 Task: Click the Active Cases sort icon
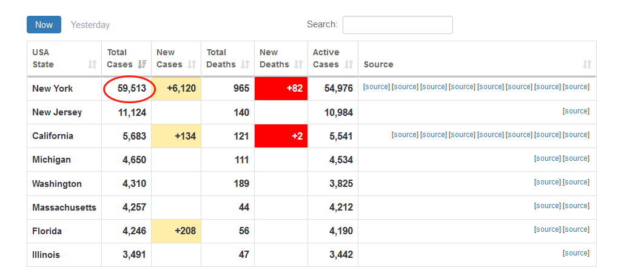click(349, 64)
